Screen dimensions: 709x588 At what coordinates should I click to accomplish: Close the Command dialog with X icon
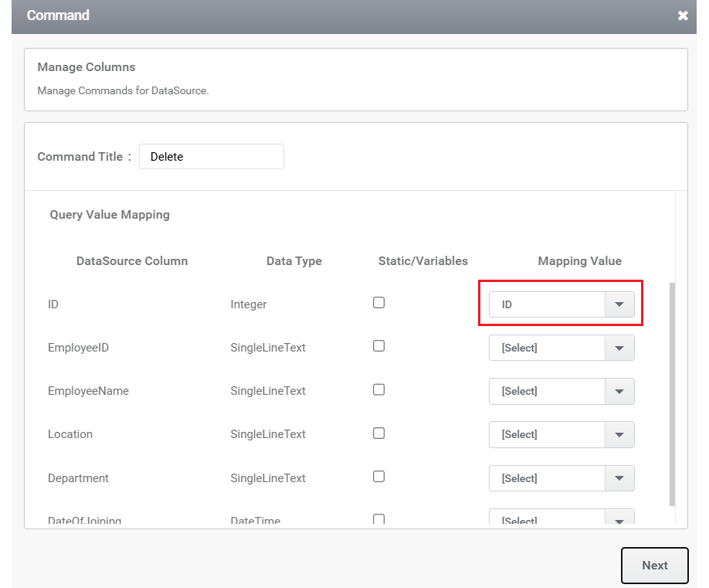tap(683, 15)
